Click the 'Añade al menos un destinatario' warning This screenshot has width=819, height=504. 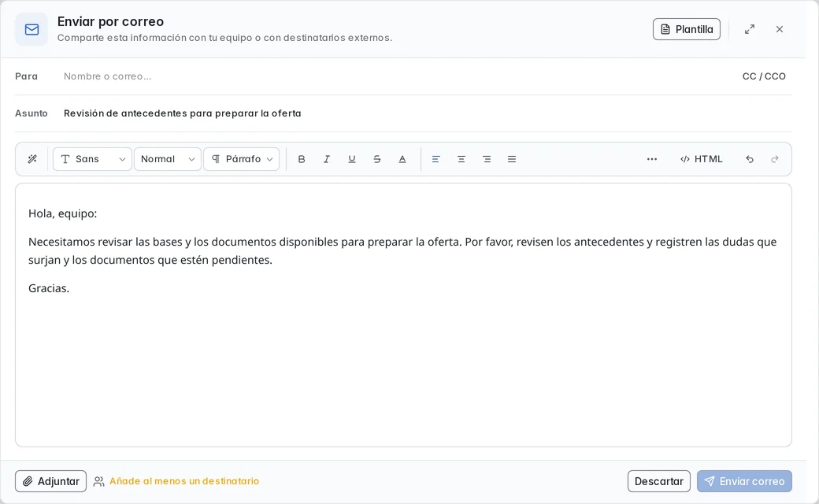[x=183, y=481]
